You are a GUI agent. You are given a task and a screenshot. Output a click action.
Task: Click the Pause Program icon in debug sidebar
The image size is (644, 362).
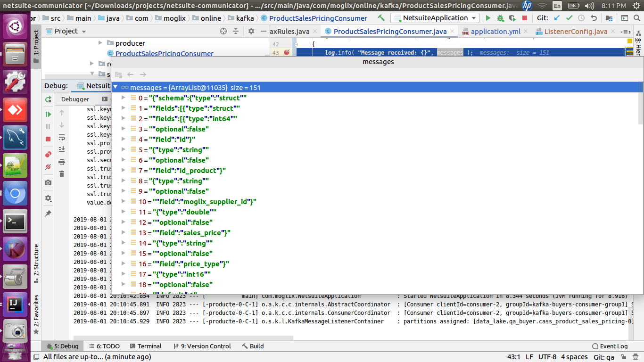click(48, 127)
